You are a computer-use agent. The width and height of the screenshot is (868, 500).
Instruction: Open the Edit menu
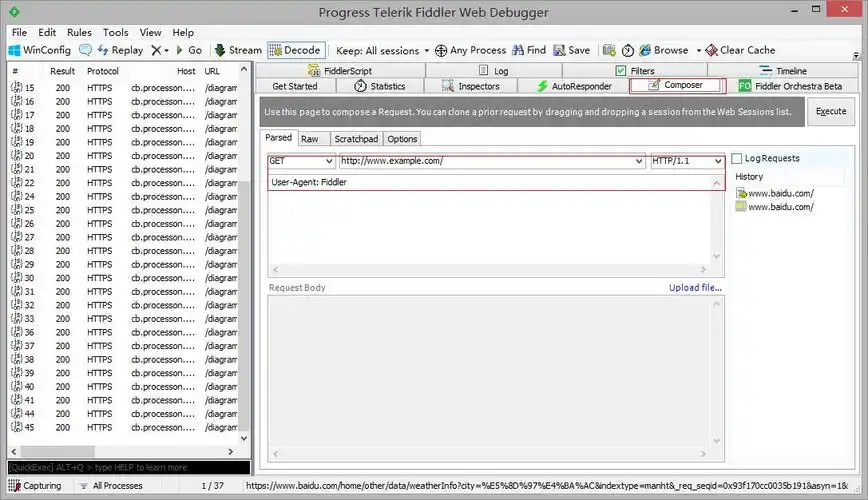click(x=47, y=33)
